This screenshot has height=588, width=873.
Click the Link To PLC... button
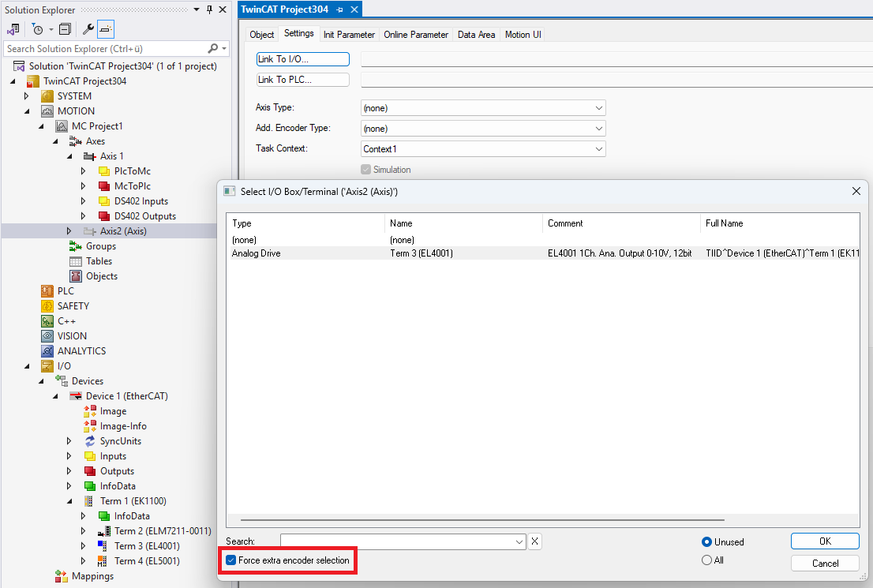coord(303,80)
